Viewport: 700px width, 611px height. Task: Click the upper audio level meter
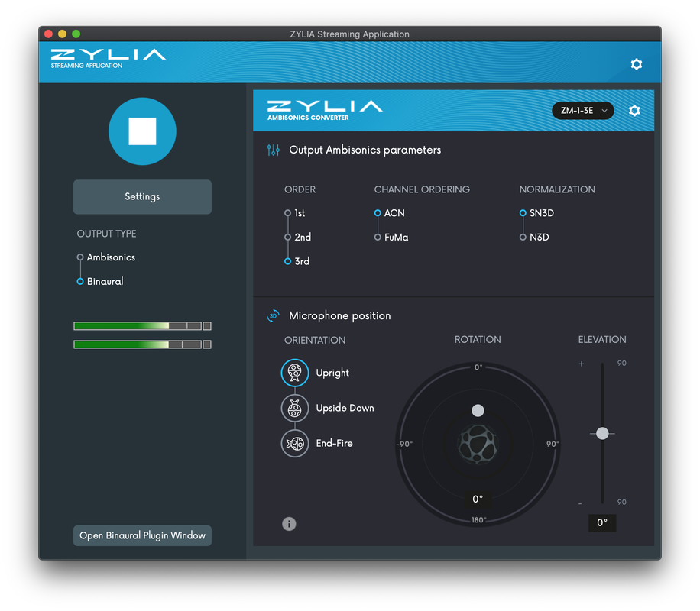pyautogui.click(x=138, y=326)
